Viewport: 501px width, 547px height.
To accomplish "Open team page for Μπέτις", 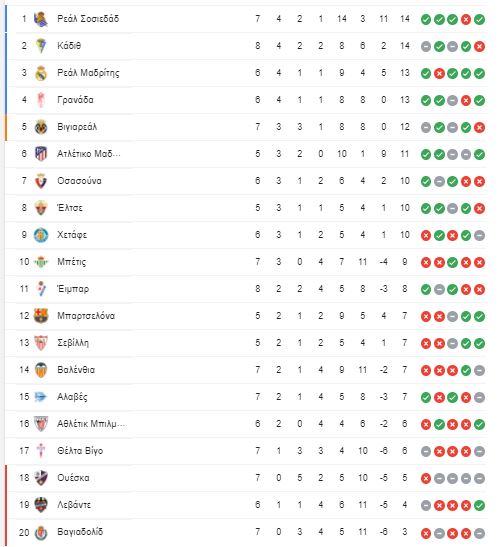I will pos(72,262).
